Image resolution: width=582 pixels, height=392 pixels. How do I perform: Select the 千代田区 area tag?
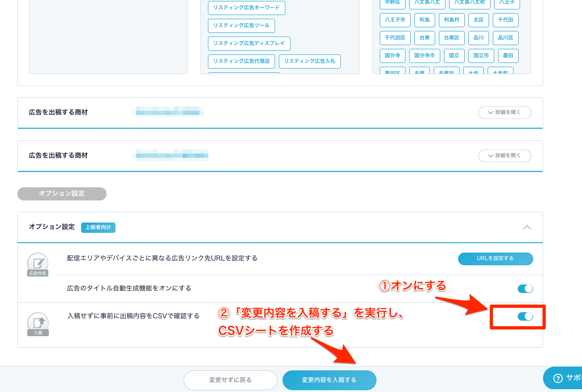[395, 38]
